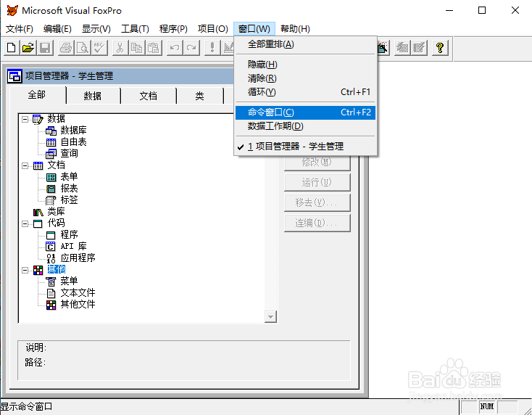This screenshot has height=415, width=532.
Task: Open the 工具(T) menu
Action: 135,29
